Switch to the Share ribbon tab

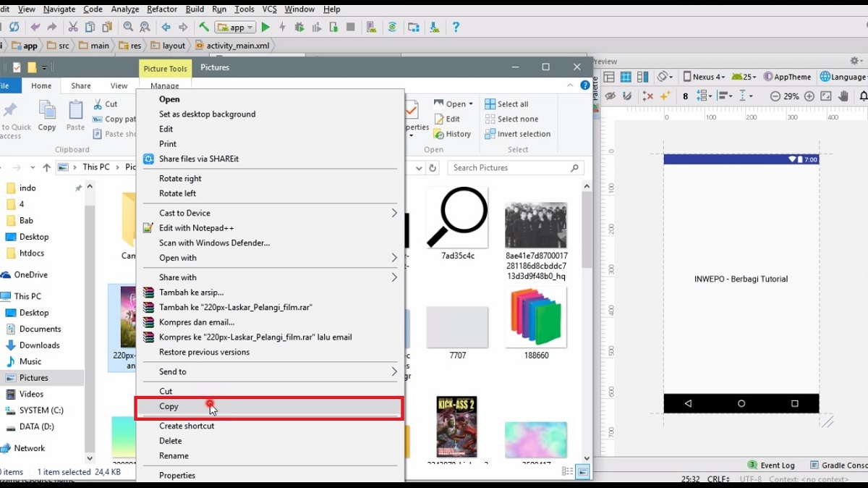click(80, 85)
